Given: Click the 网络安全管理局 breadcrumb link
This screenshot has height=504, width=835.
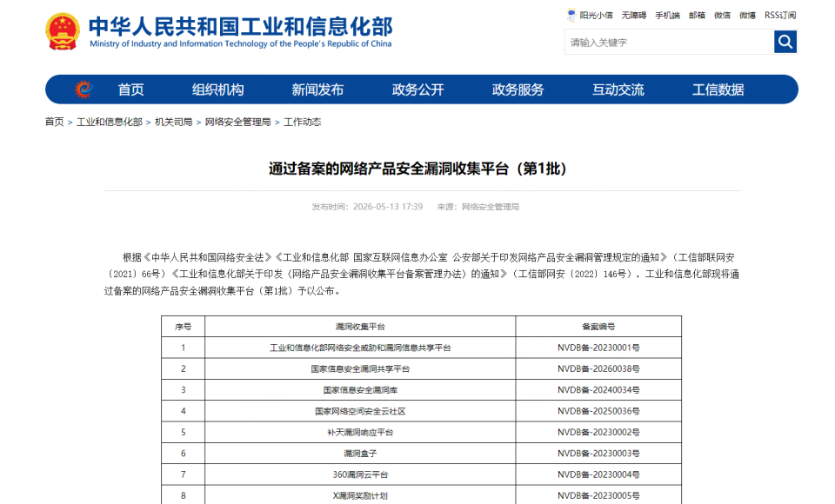Looking at the screenshot, I should point(238,122).
